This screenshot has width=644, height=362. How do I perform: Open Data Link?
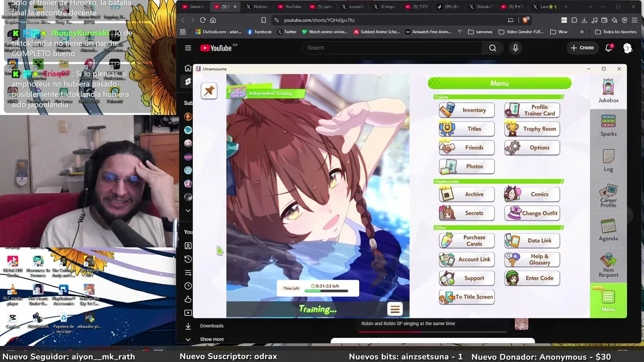pos(532,240)
